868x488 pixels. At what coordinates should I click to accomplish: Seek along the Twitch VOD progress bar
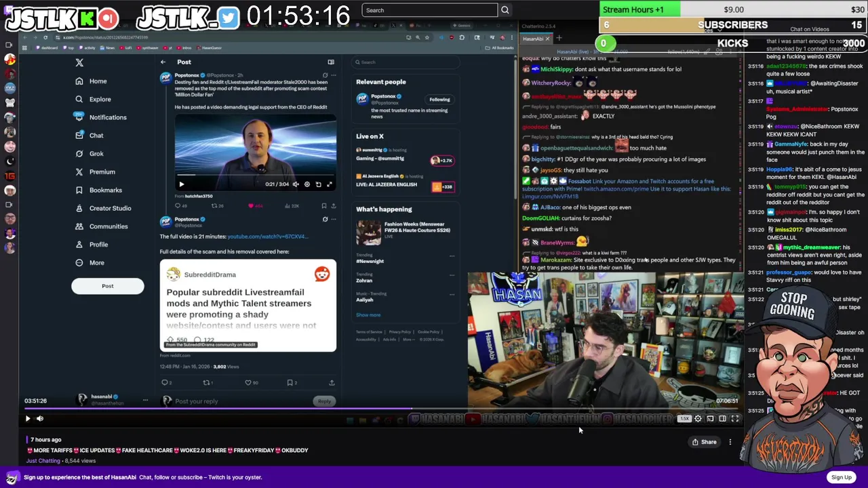point(381,409)
